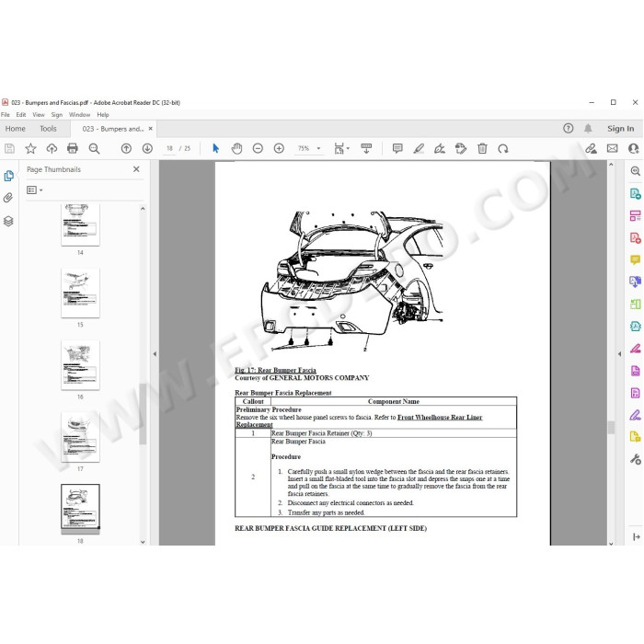Go to the previous page arrow
This screenshot has width=644, height=644.
coord(127,149)
